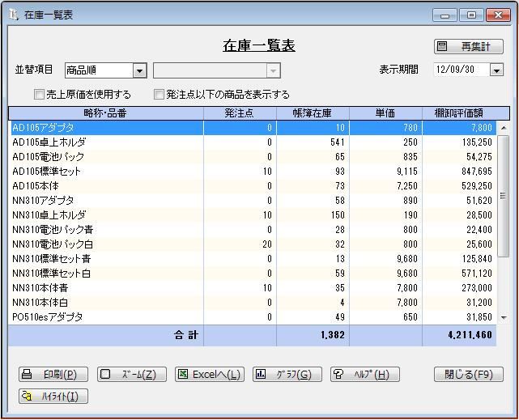
Task: Sort by the 略称・品番 column header
Action: (106, 113)
